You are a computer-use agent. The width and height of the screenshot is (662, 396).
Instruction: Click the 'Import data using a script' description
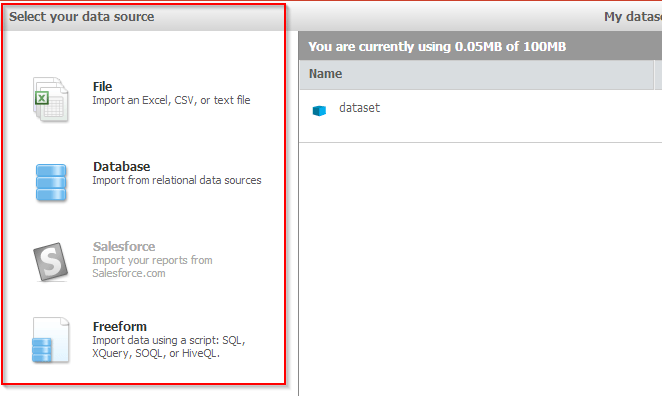[169, 347]
